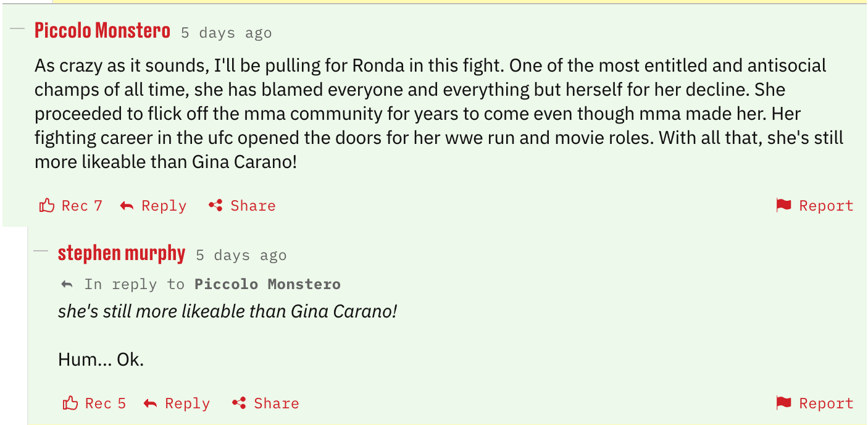Click the "5 days ago" timestamp on Piccolo Monstero's comment
Screen dimensions: 868x425
pos(226,33)
